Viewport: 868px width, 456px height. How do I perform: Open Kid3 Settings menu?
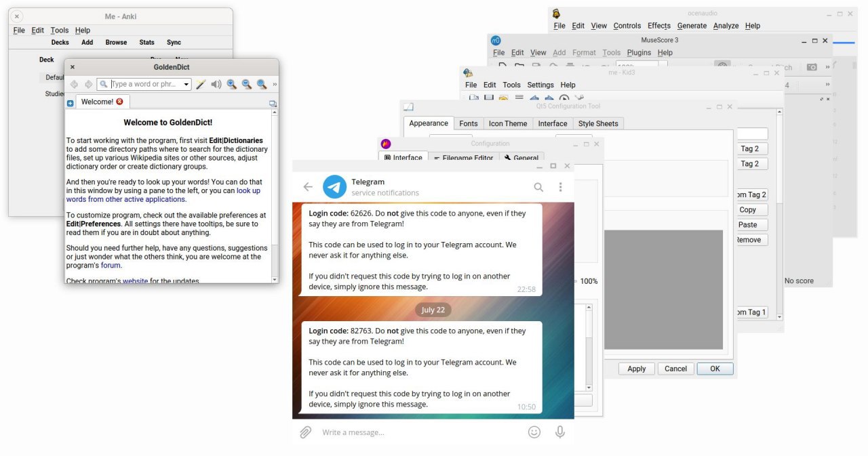pyautogui.click(x=540, y=85)
